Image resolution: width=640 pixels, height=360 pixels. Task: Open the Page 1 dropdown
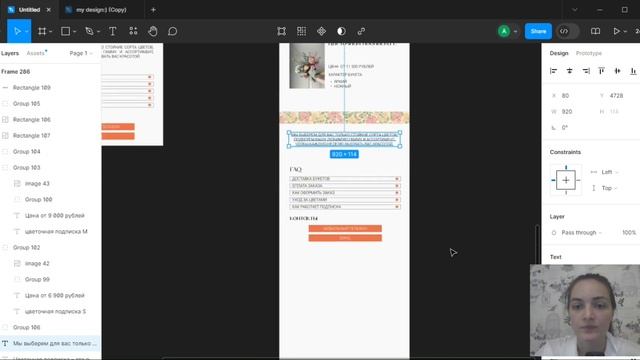tap(81, 53)
